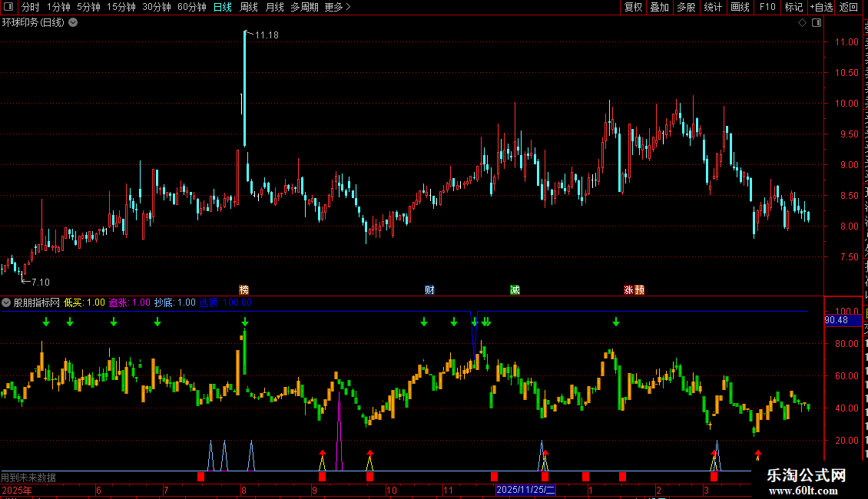Image resolution: width=868 pixels, height=499 pixels.
Task: Click the red square marker nearest month 8 label
Action: coord(201,476)
